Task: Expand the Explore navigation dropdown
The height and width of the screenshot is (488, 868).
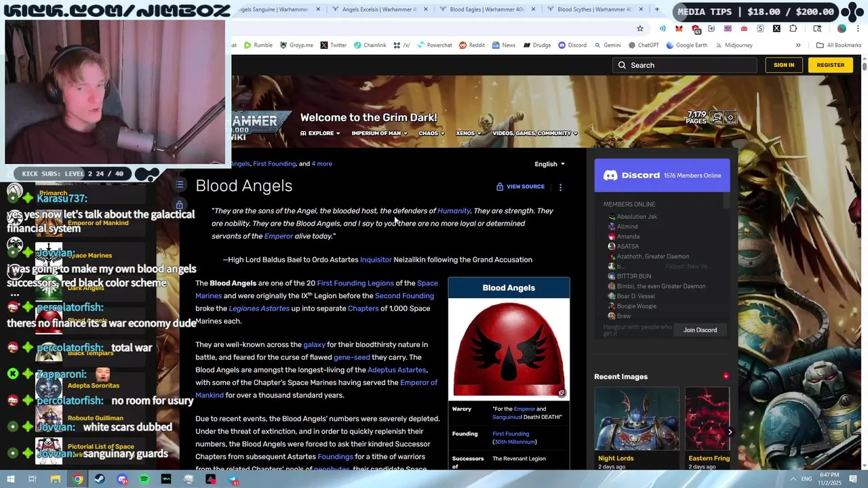Action: pyautogui.click(x=320, y=134)
